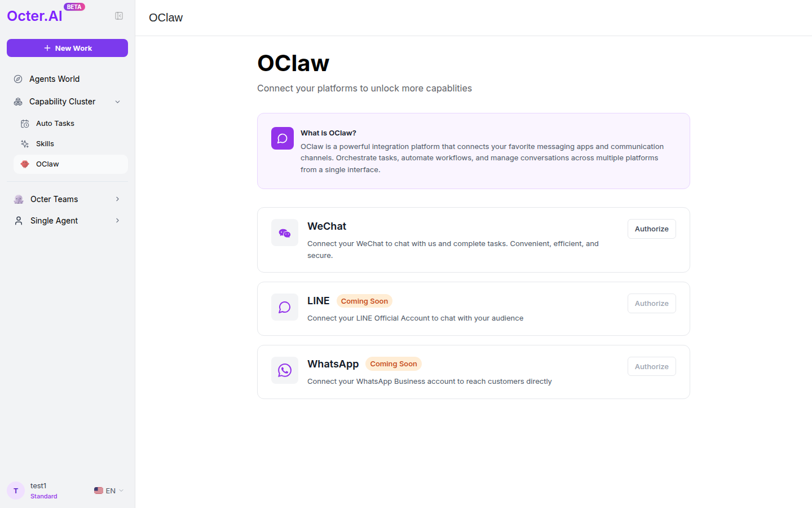
Task: Start a New Work
Action: pos(67,48)
